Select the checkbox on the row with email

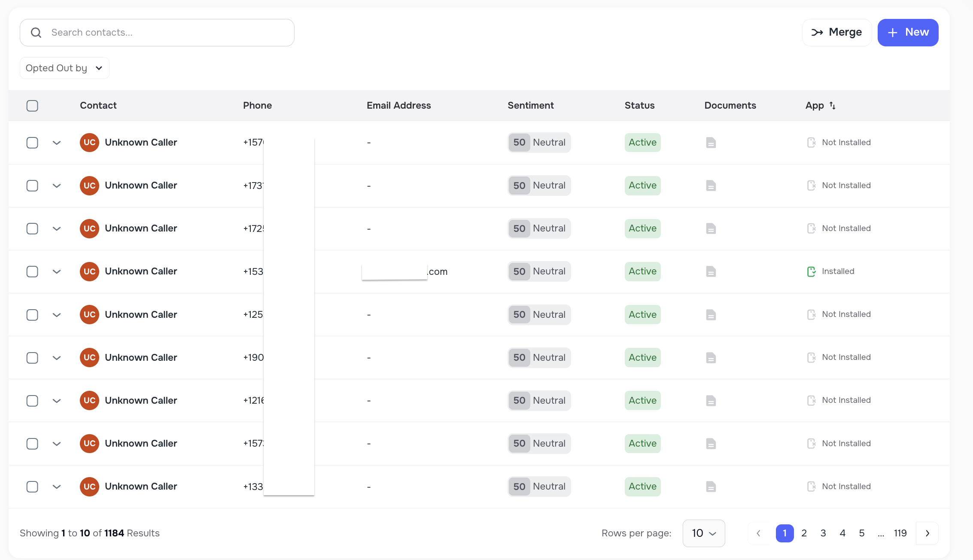32,271
